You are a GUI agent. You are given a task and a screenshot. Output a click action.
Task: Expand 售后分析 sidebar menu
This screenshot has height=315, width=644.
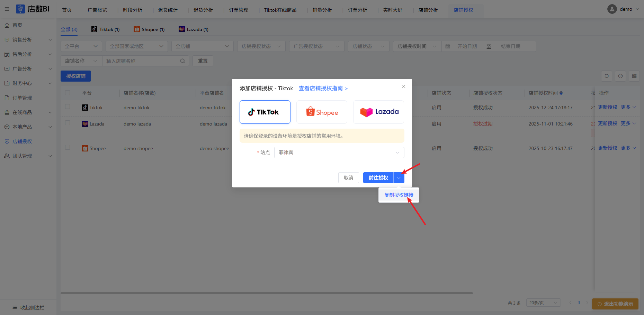28,54
